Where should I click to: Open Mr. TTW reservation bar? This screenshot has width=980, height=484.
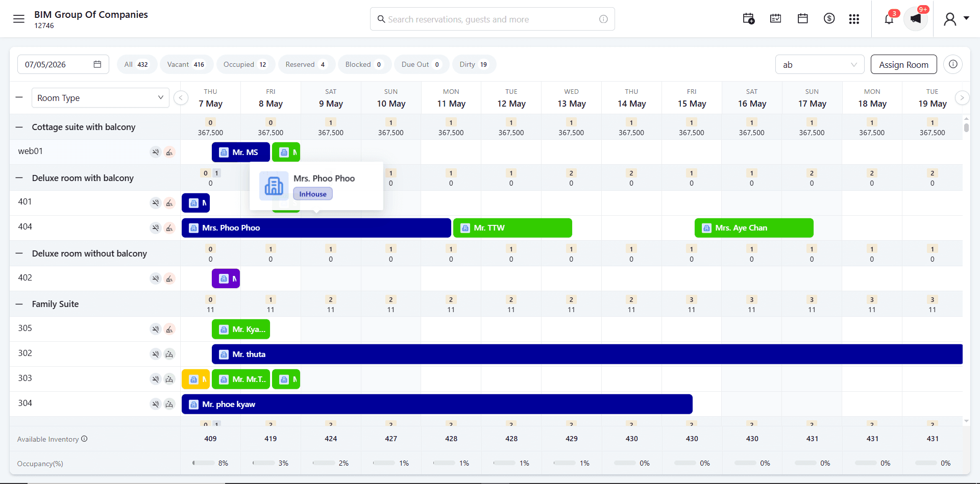point(512,228)
